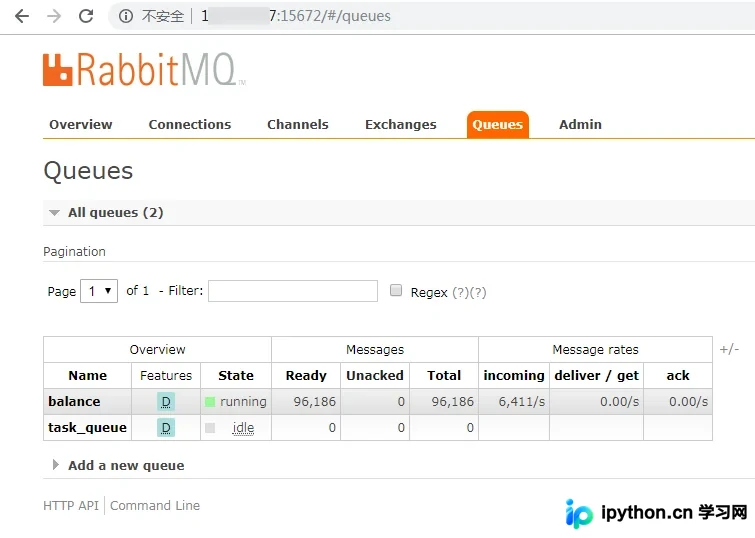Sort by the Total column header

[444, 376]
